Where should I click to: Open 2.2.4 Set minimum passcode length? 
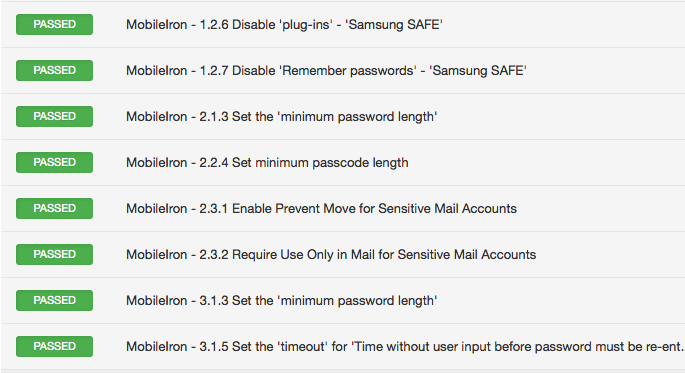pos(267,162)
